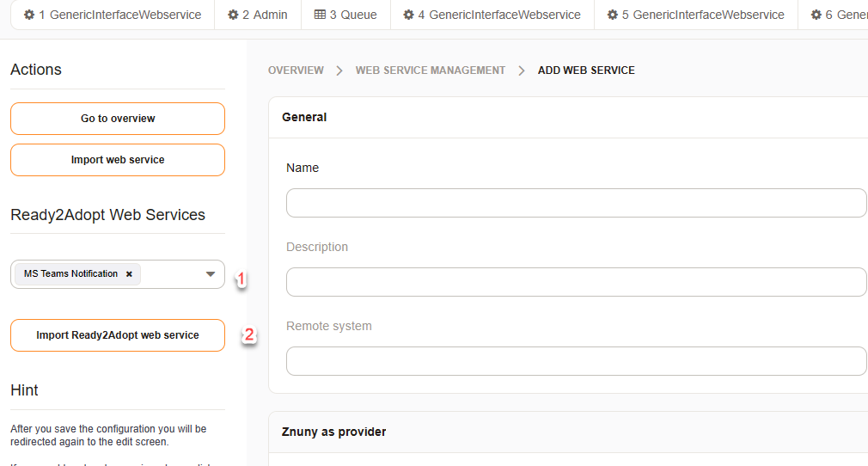The image size is (868, 466).
Task: Expand the Ready2Adopt web services dropdown arrow
Action: click(211, 274)
